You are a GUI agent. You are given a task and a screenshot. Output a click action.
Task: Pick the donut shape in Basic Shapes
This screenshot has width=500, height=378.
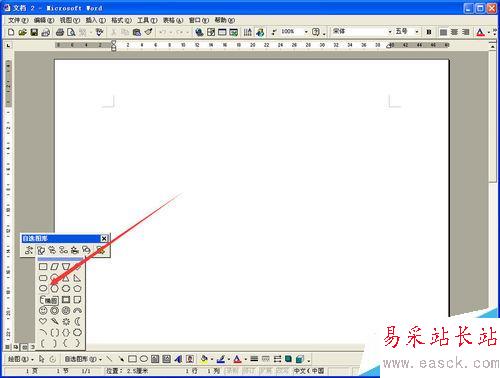click(54, 311)
